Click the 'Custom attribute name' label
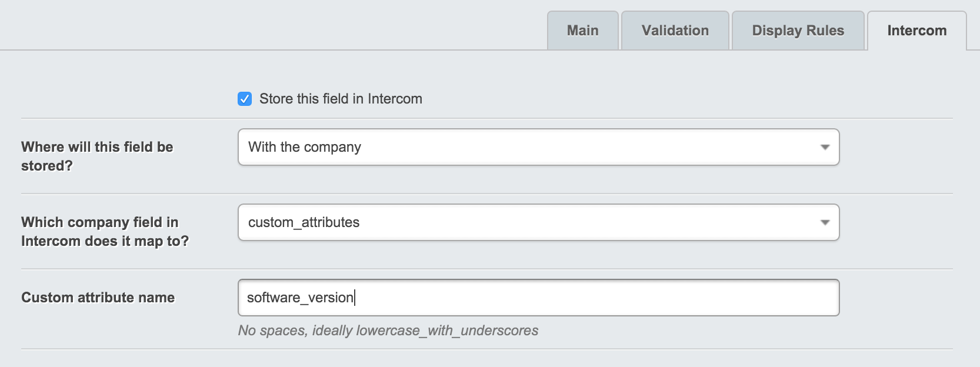 [x=98, y=298]
